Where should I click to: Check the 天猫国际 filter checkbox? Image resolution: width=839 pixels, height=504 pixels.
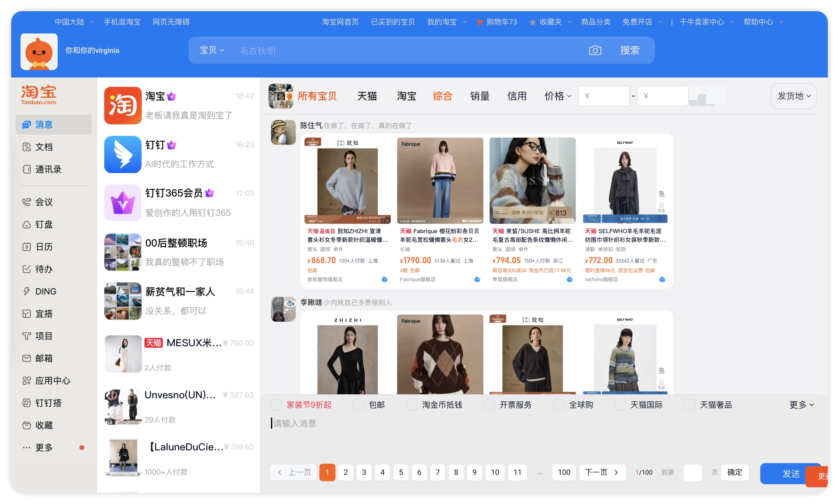(x=620, y=405)
